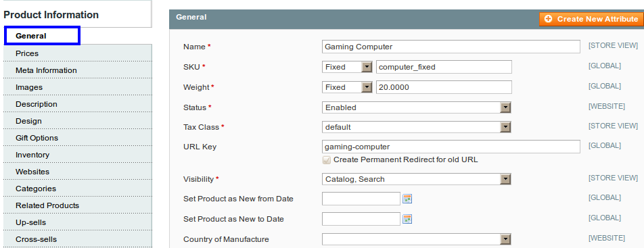Click the SKU field computer_fixed
The height and width of the screenshot is (248, 644).
pyautogui.click(x=444, y=67)
